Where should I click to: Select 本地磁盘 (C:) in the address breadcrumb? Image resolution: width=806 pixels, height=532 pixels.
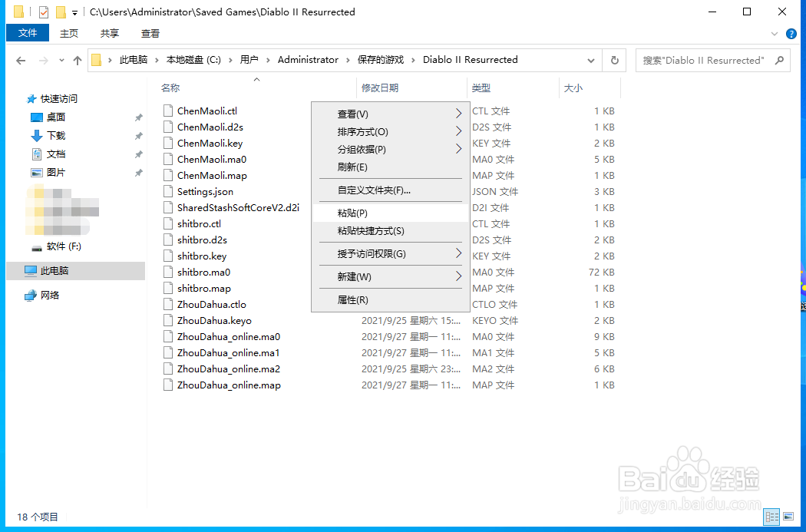click(x=193, y=60)
